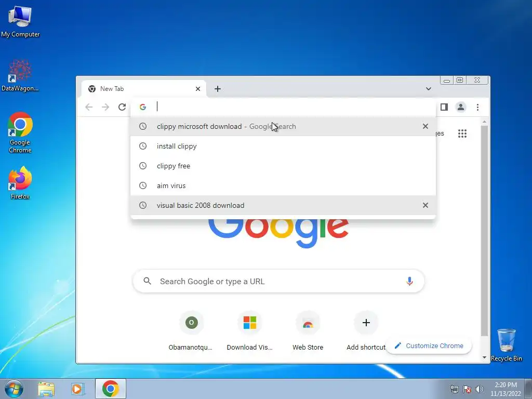
Task: Open the Action Center flag icon
Action: click(x=467, y=389)
